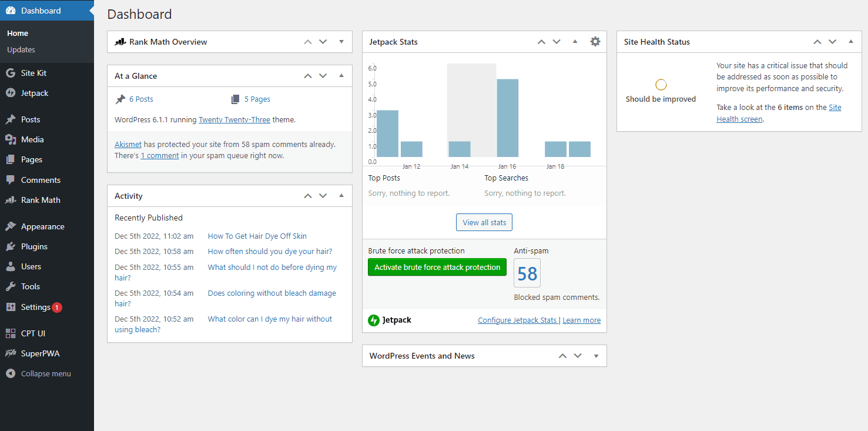Click the Settings sidebar icon

click(11, 307)
